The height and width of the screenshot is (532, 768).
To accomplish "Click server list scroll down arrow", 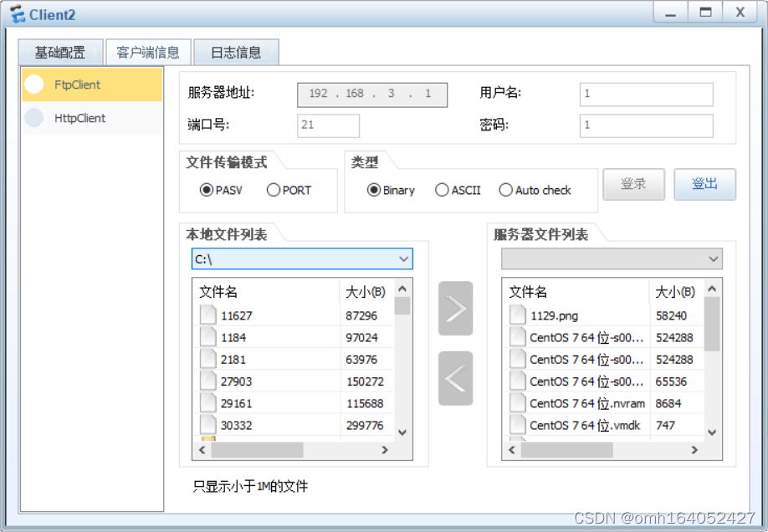I will click(712, 432).
